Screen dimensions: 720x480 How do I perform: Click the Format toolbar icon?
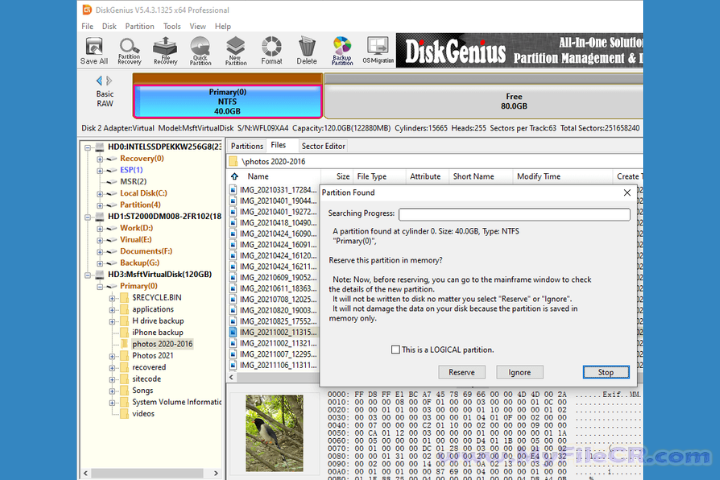pos(271,51)
